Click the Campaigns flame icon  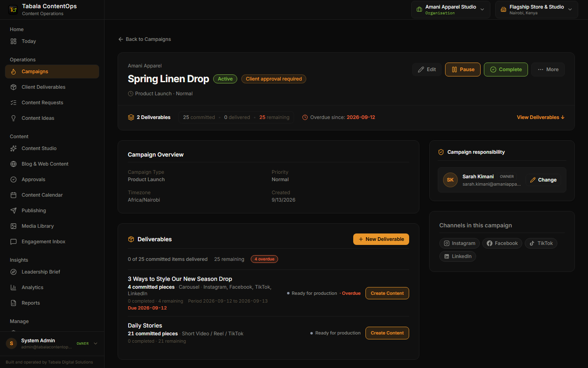click(x=13, y=72)
